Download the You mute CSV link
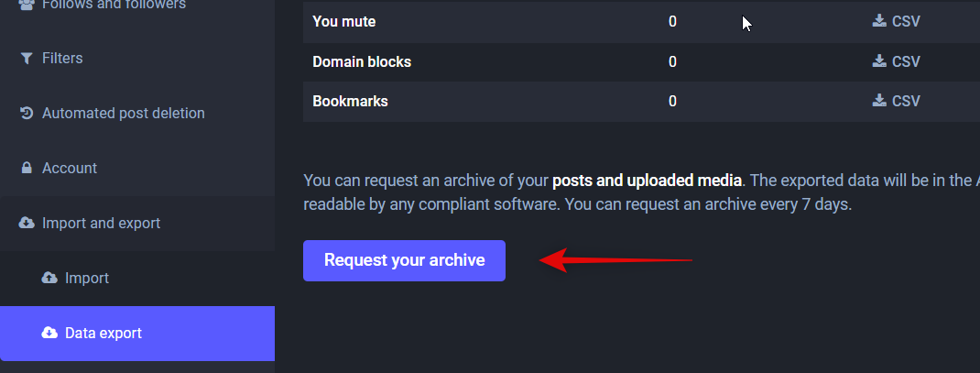This screenshot has width=980, height=373. (x=906, y=21)
